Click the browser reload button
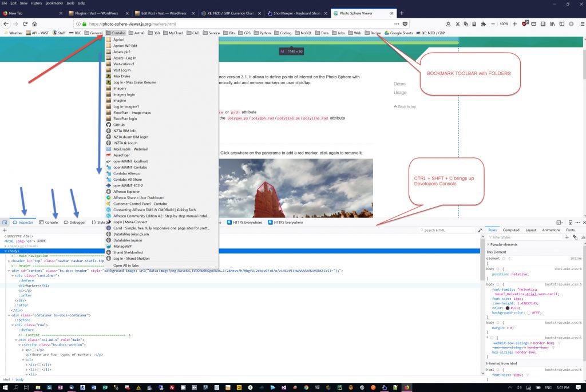The height and width of the screenshot is (392, 586). [25, 24]
